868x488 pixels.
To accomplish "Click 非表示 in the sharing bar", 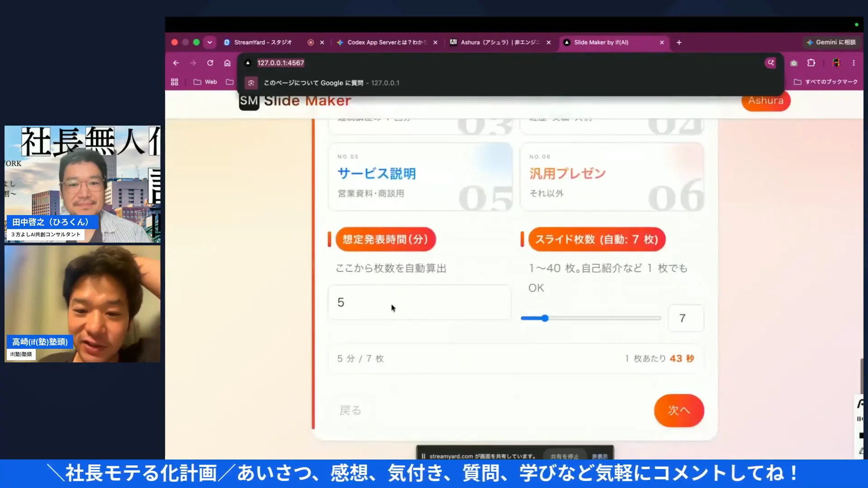I will [x=599, y=456].
